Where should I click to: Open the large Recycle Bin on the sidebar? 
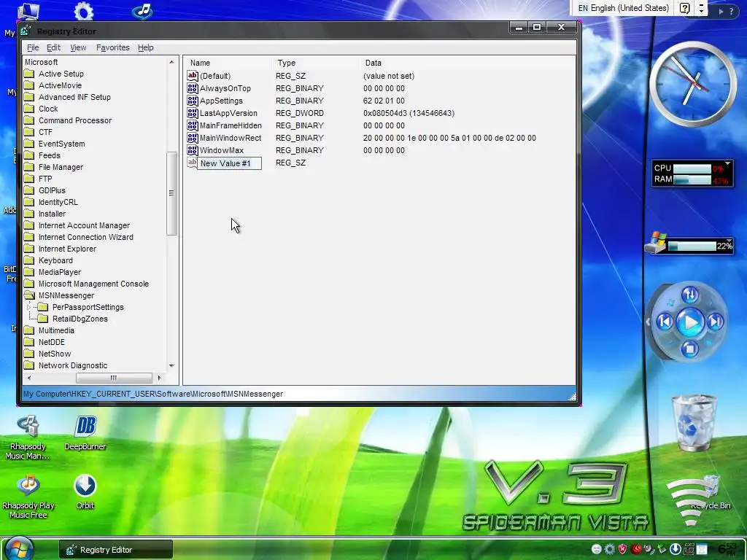tap(694, 423)
